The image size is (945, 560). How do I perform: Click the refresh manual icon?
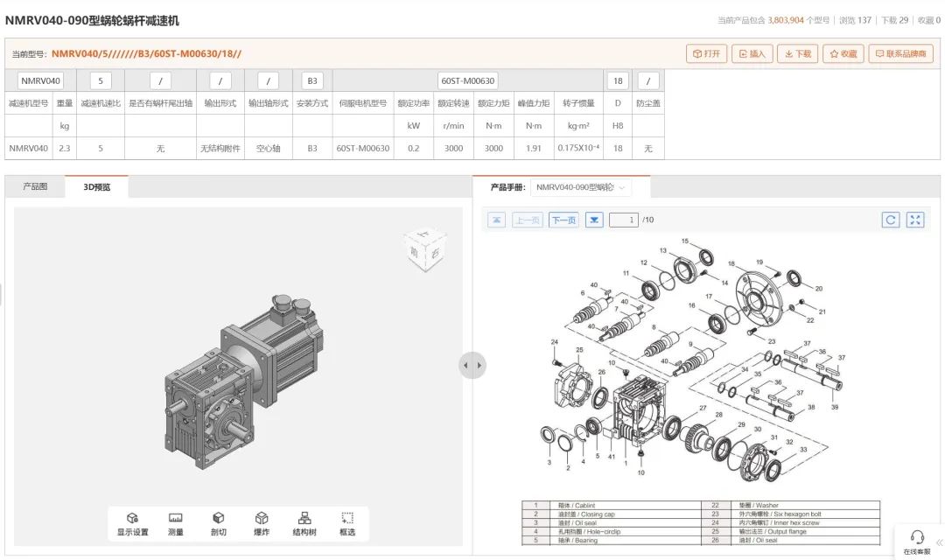pos(891,220)
